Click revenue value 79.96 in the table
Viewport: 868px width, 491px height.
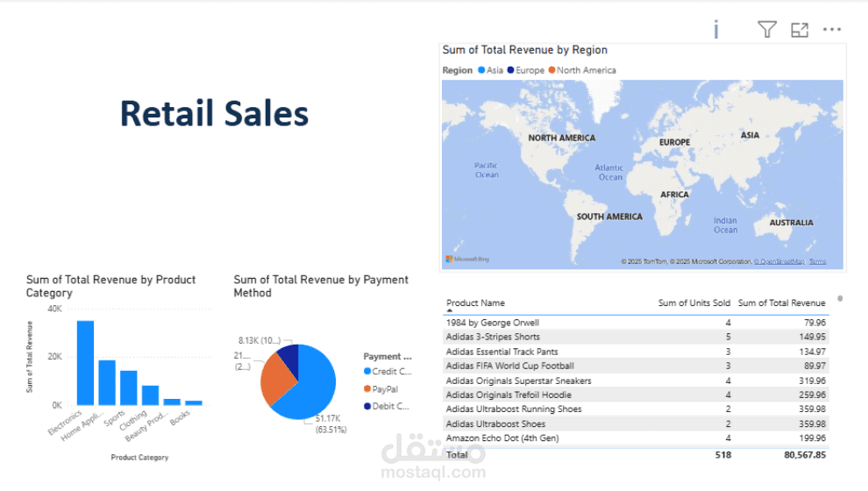(815, 322)
